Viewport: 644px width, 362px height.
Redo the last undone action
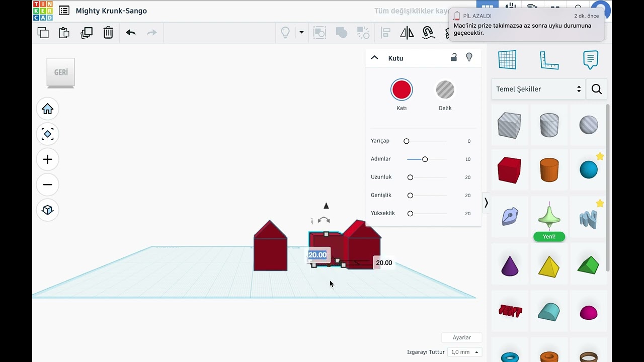151,33
